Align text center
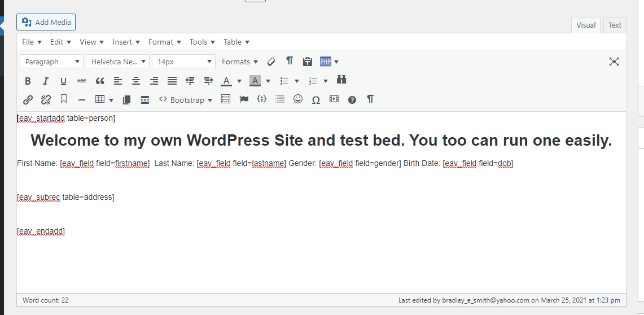 [x=136, y=81]
